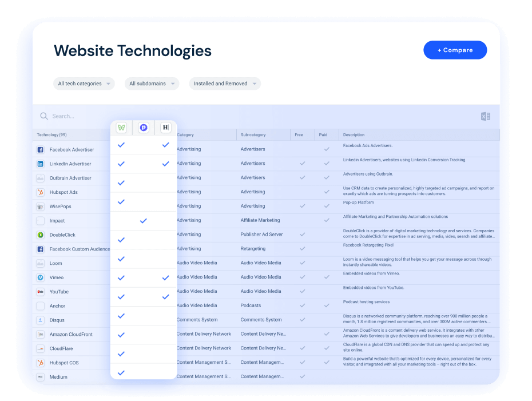The height and width of the screenshot is (401, 532).
Task: Open the Hubspot Ads technology
Action: point(63,192)
